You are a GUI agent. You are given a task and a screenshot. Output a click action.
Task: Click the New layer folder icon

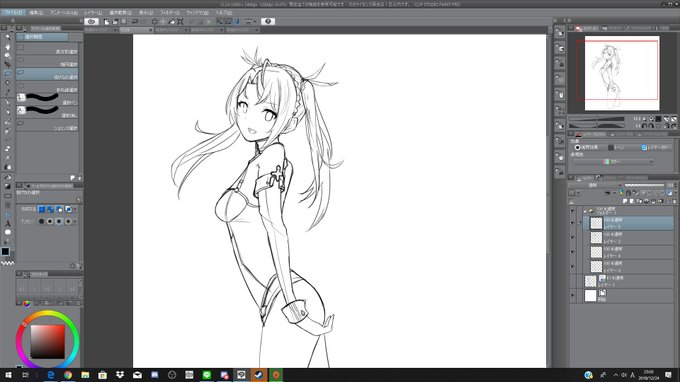(639, 201)
